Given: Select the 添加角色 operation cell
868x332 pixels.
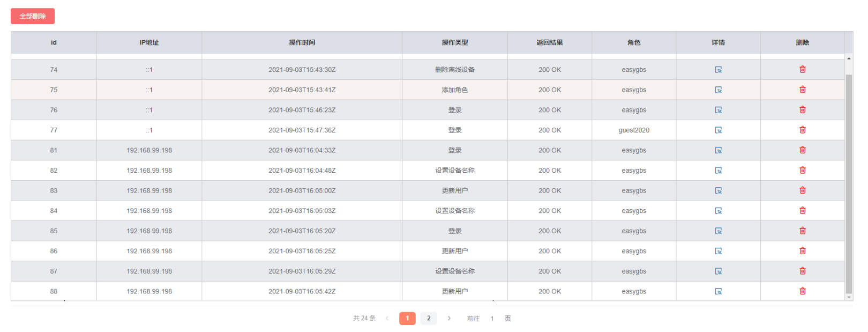Looking at the screenshot, I should click(x=455, y=90).
